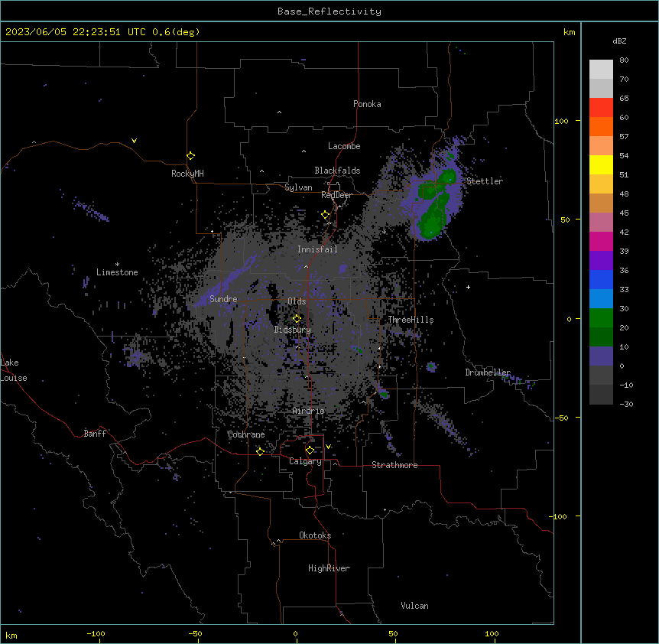The height and width of the screenshot is (644, 659).
Task: Pick the white 70-80 dBZ legend swatch
Action: click(601, 70)
